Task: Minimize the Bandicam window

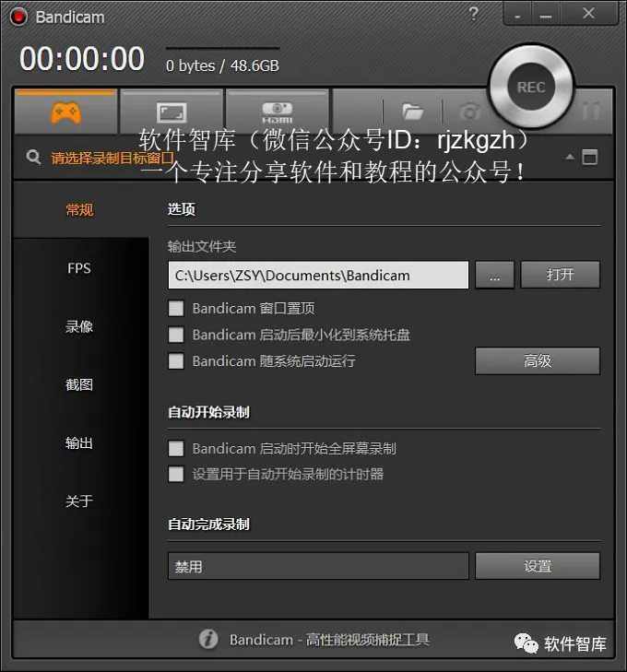Action: (x=546, y=15)
